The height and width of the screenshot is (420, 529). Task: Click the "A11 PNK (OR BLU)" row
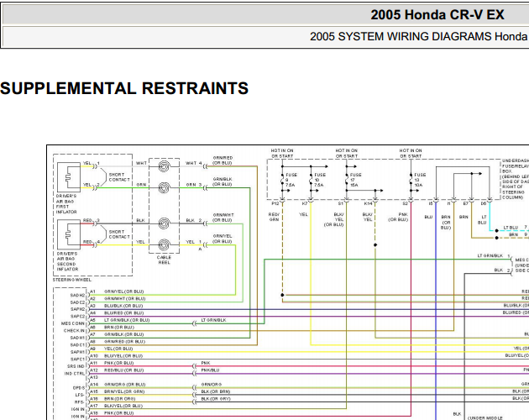112,363
